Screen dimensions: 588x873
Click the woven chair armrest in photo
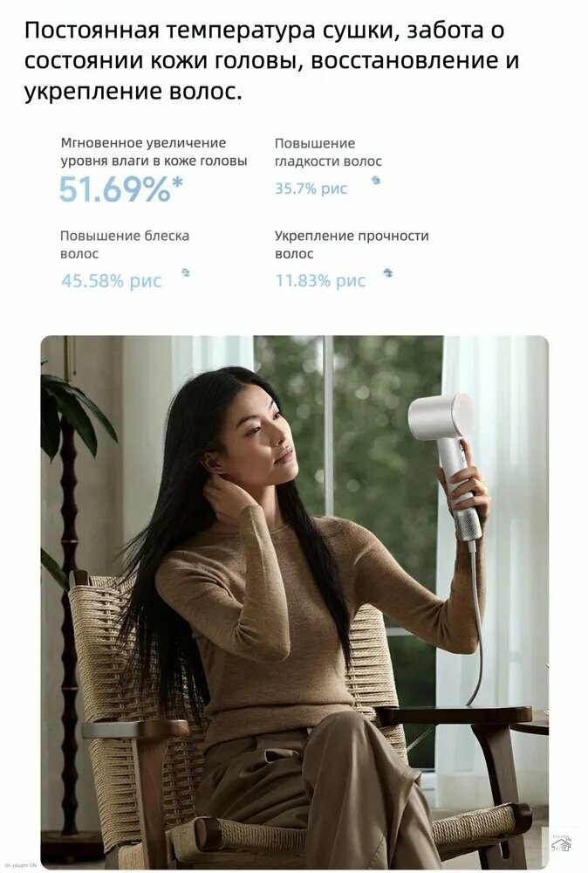click(136, 729)
